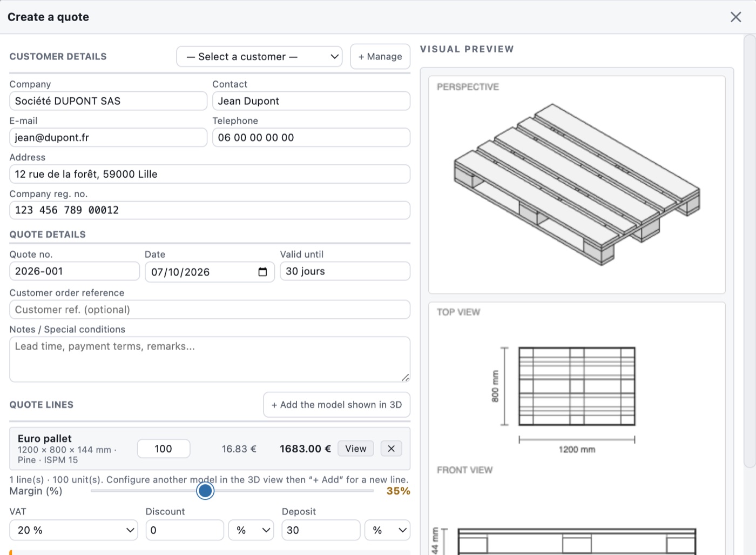The width and height of the screenshot is (756, 555).
Task: Click the Euro pallet line title
Action: pos(45,438)
